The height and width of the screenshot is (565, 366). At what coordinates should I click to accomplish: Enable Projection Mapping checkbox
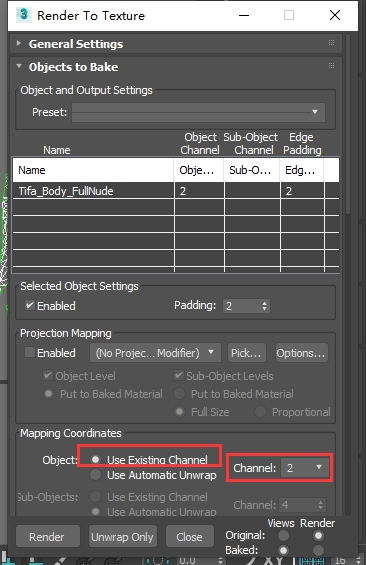tap(30, 352)
